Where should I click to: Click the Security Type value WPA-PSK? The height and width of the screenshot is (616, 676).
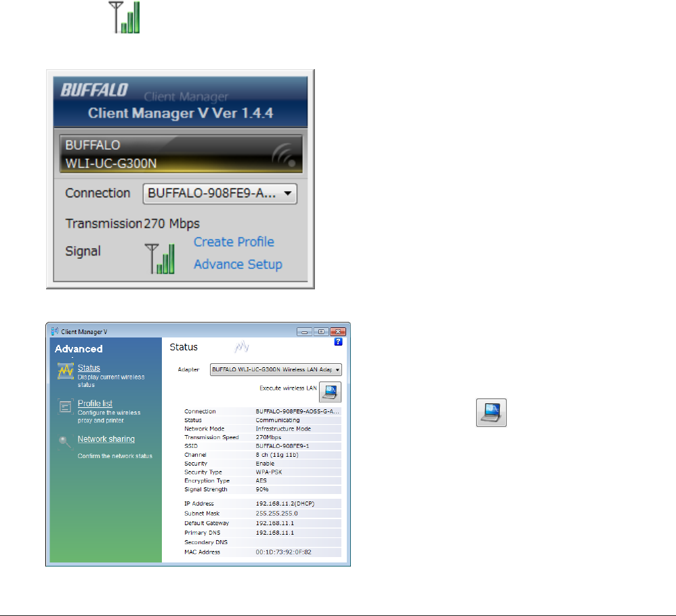(x=269, y=472)
